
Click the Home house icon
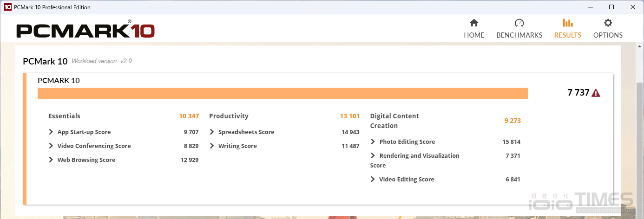[474, 23]
